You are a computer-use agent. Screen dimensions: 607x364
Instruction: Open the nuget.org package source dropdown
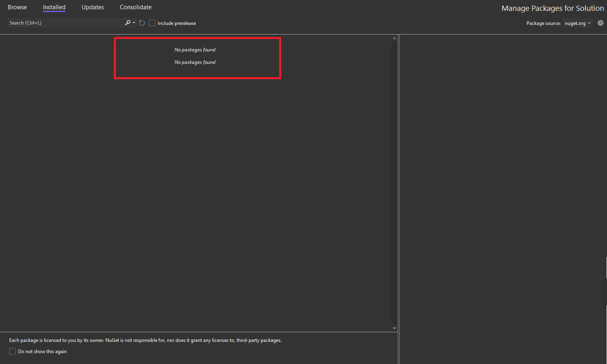pyautogui.click(x=577, y=23)
